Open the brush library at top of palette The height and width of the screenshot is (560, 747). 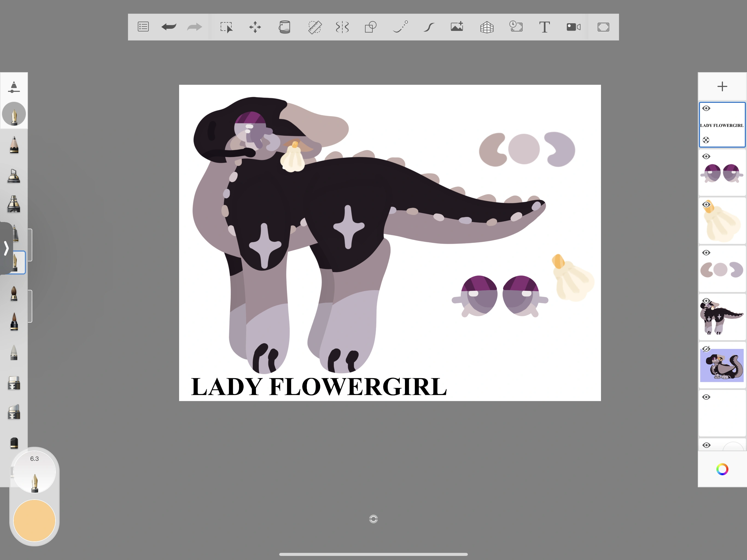(x=13, y=87)
